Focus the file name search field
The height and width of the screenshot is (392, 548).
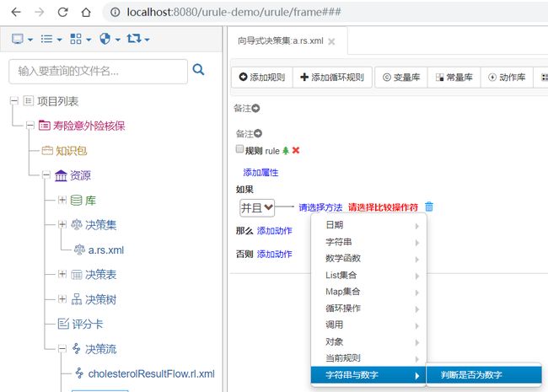98,72
